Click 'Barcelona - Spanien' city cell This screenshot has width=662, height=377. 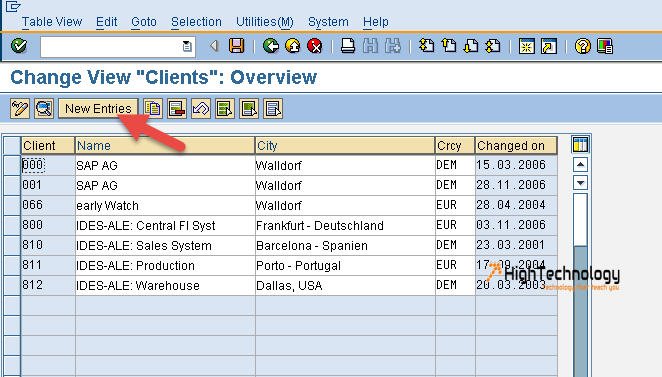click(345, 245)
